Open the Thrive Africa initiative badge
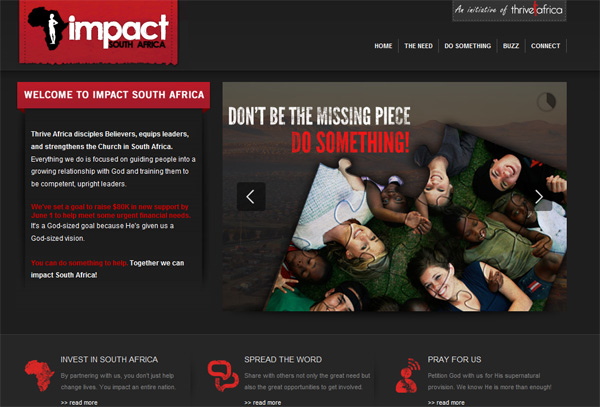 pos(509,10)
